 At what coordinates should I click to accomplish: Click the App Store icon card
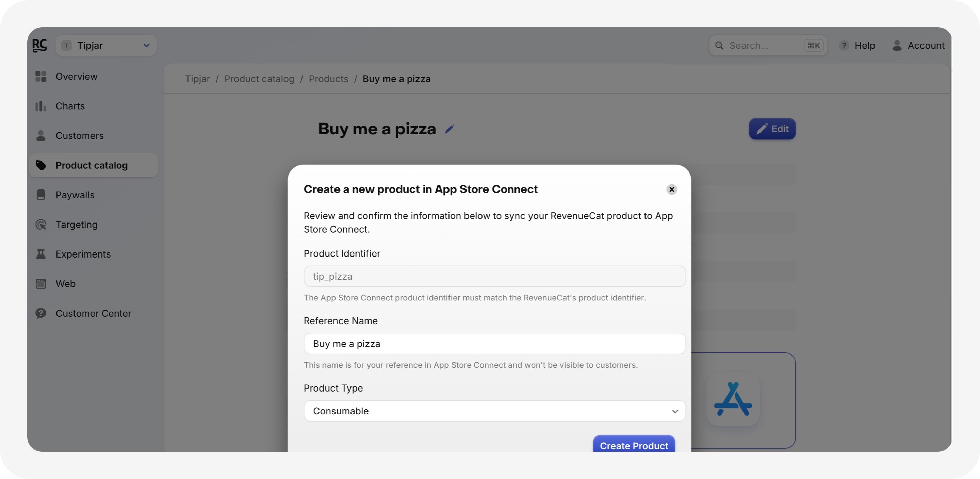pos(733,399)
